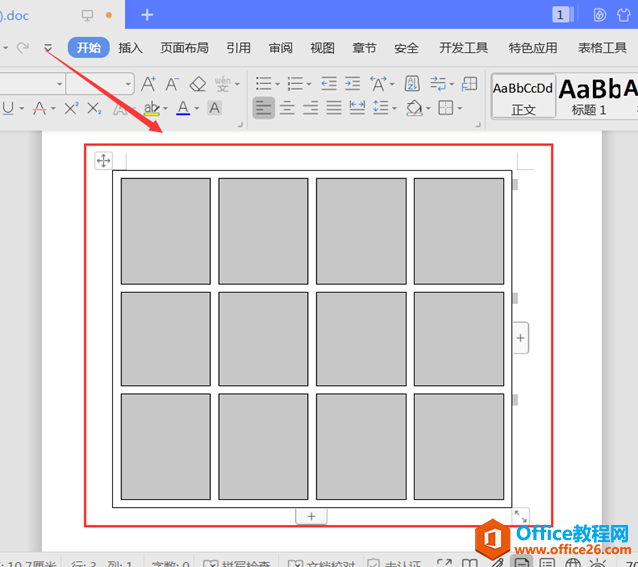Screen dimensions: 638x567
Task: Toggle character shading button
Action: (x=214, y=108)
